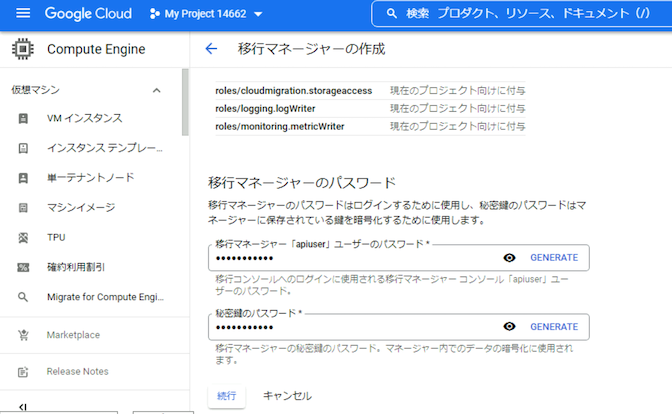
Task: Click the TPU sidebar icon
Action: 23,237
